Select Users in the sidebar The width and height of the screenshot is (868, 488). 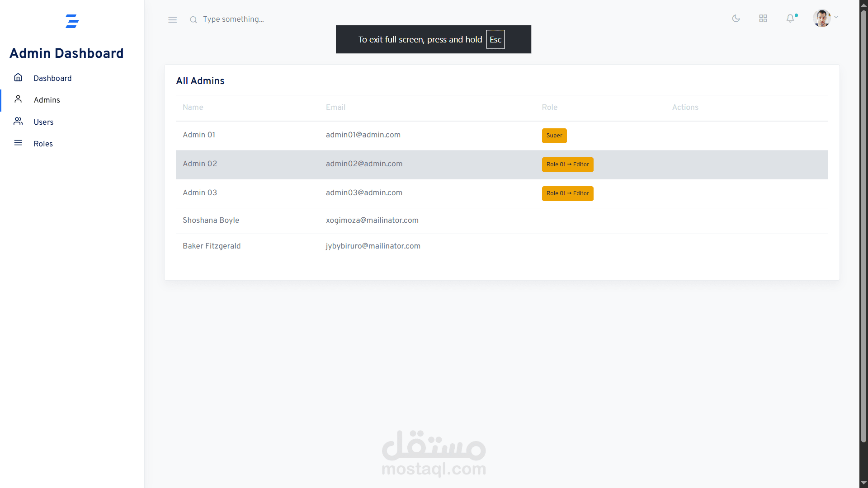coord(43,122)
